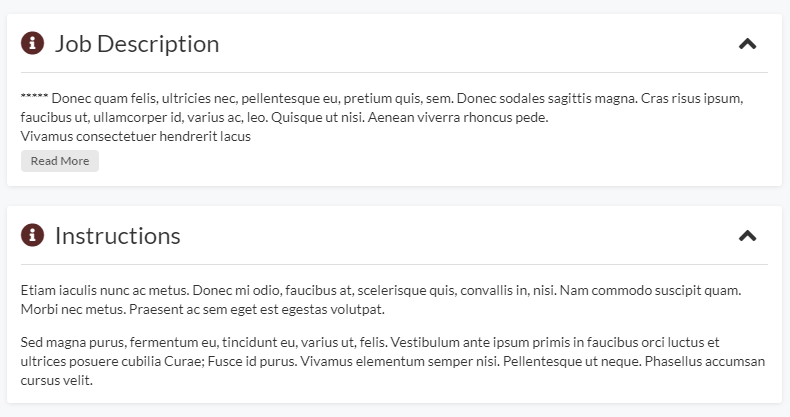Click 'Donec sodales sagittis magna' sentence

tap(547, 98)
